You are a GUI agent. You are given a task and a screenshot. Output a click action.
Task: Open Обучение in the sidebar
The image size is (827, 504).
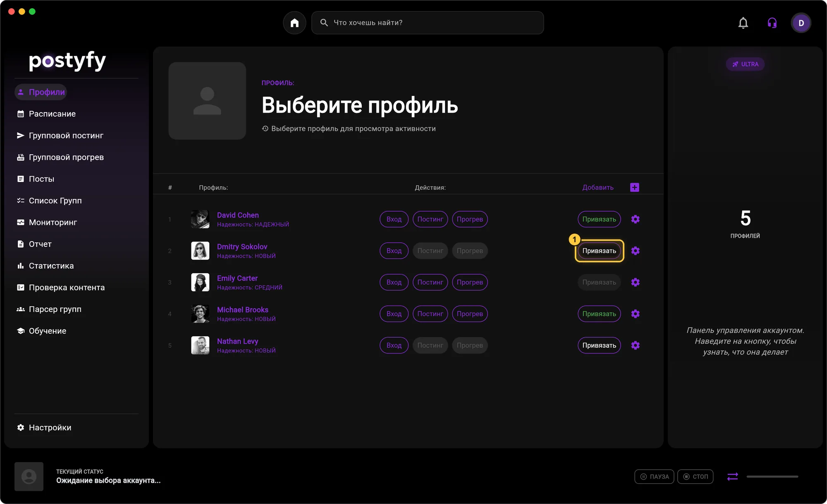click(41, 331)
